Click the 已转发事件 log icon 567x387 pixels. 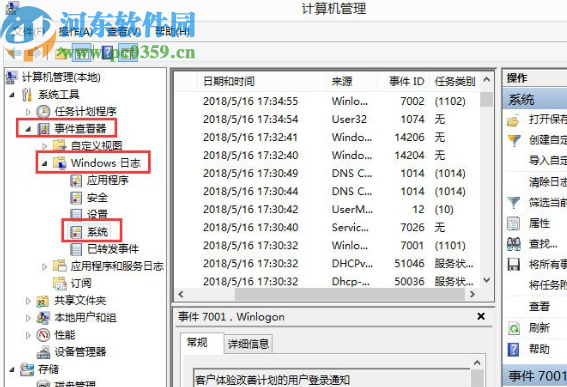coord(76,249)
